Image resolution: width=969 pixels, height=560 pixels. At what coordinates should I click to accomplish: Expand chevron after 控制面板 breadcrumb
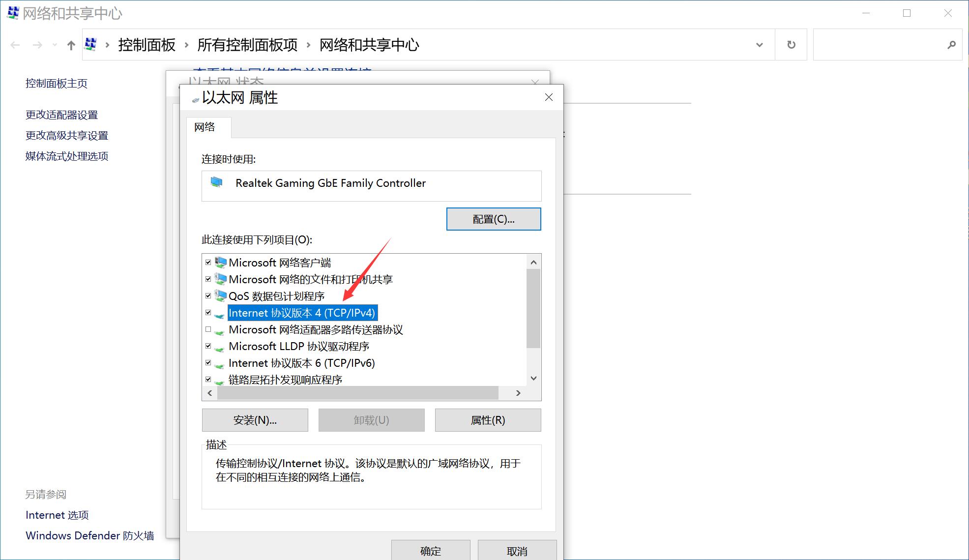pyautogui.click(x=186, y=45)
